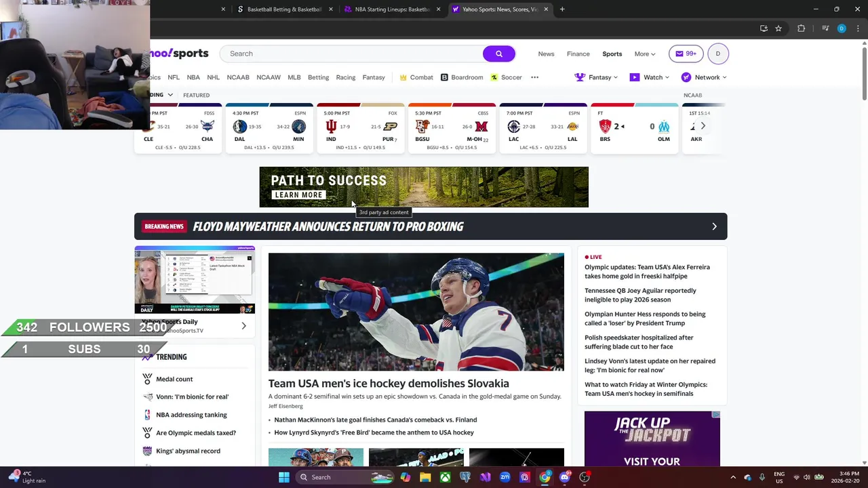Expand the Fantasy dropdown menu
The image size is (868, 488).
point(596,77)
